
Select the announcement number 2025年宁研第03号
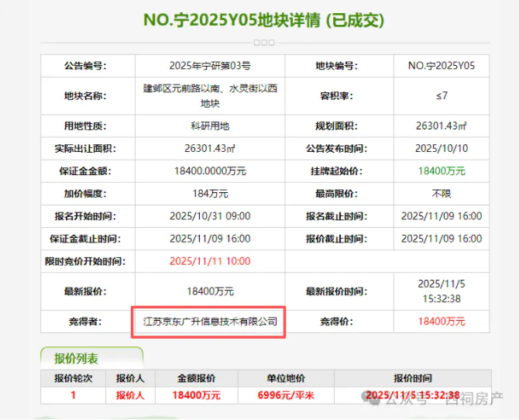pos(210,66)
